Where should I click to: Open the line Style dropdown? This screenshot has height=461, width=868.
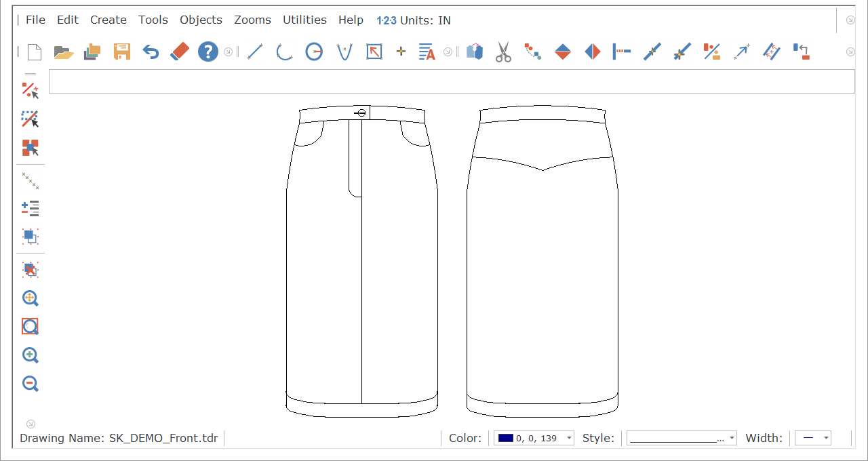point(732,439)
